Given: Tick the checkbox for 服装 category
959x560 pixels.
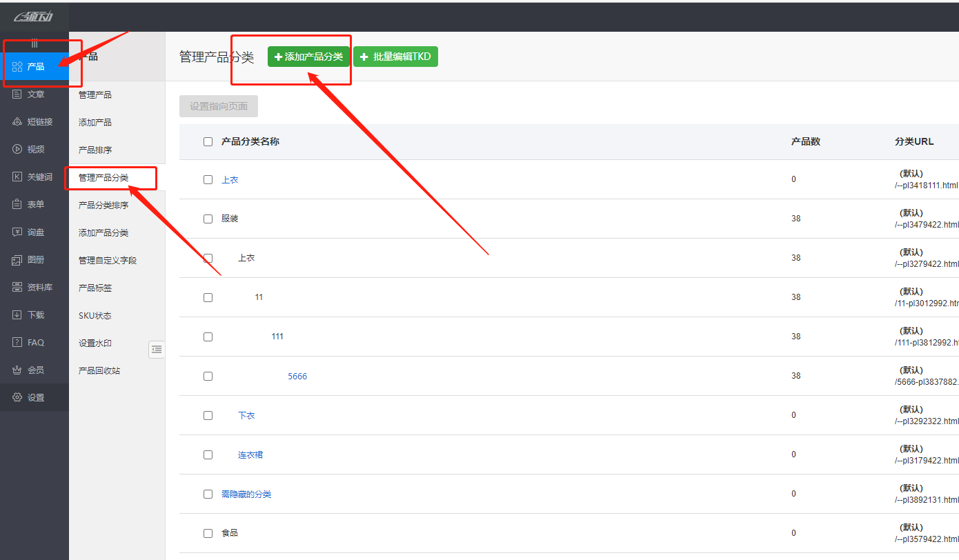Looking at the screenshot, I should click(x=208, y=219).
